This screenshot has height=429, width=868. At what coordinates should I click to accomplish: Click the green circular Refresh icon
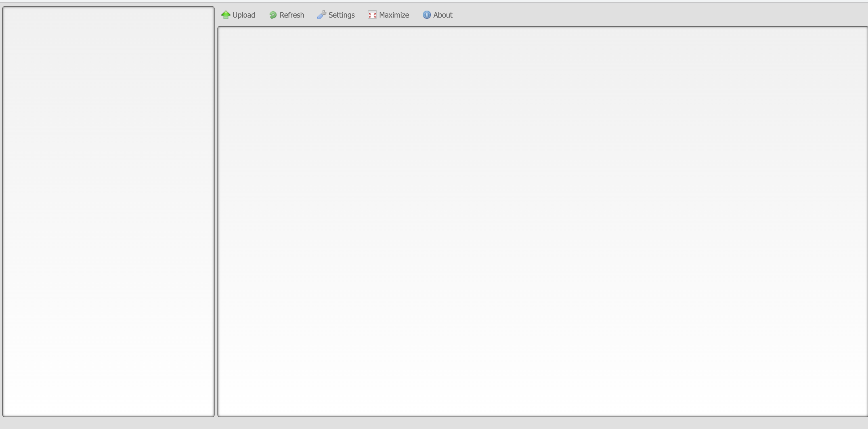click(273, 15)
